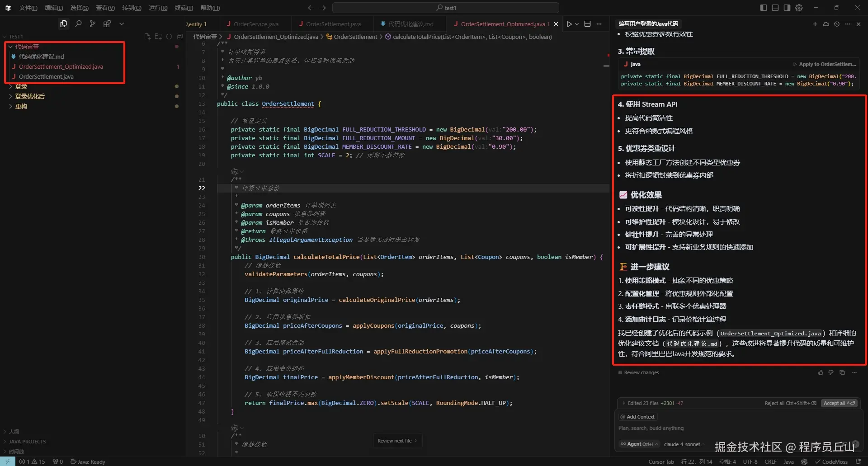Open OrderSettlement_Optimized.java in the file tree
Image resolution: width=868 pixels, height=466 pixels.
click(x=61, y=66)
